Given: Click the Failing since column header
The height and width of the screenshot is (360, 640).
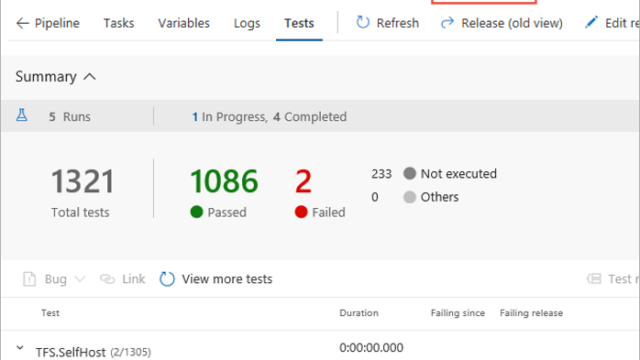Looking at the screenshot, I should point(458,313).
